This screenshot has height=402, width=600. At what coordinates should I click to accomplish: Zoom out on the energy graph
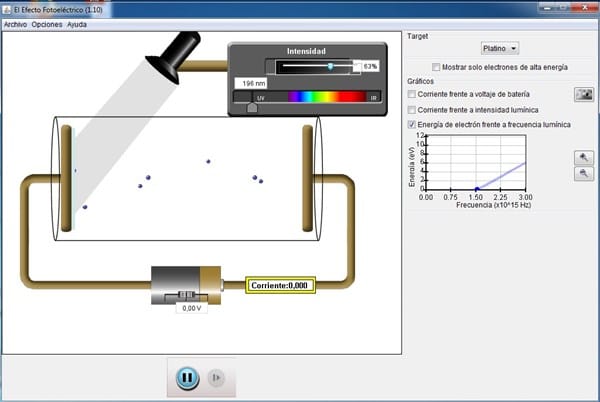click(584, 173)
